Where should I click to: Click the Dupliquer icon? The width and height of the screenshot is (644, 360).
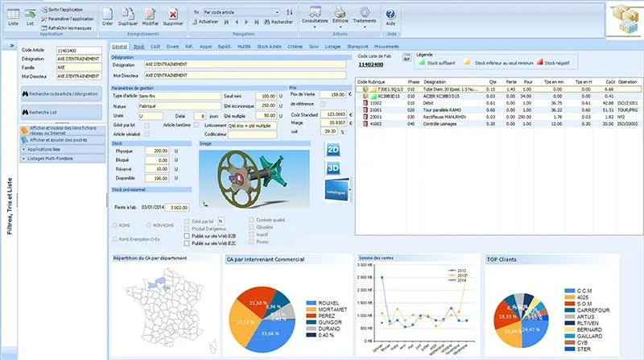click(x=128, y=17)
